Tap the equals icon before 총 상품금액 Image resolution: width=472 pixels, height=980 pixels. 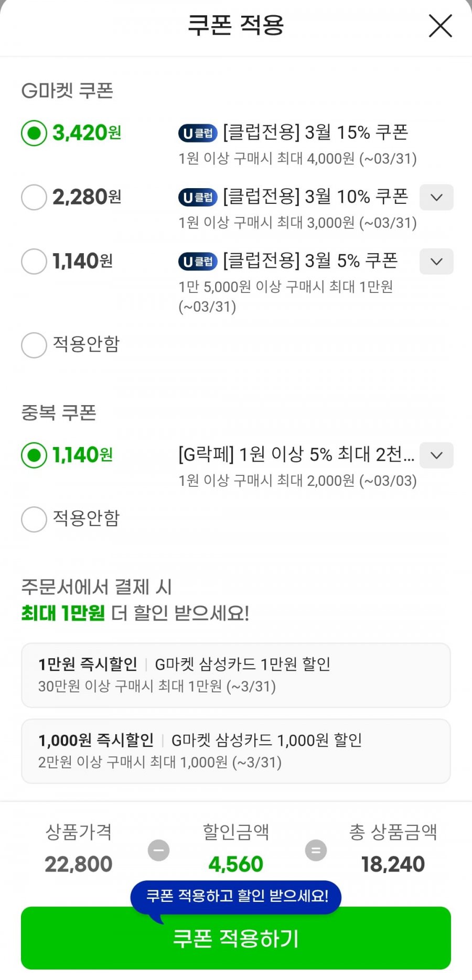(x=316, y=850)
